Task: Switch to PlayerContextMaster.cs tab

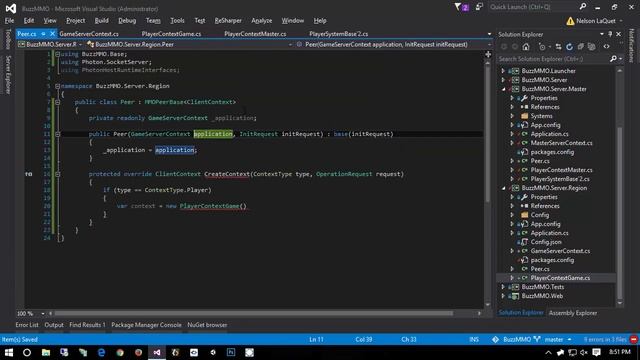Action: (255, 34)
